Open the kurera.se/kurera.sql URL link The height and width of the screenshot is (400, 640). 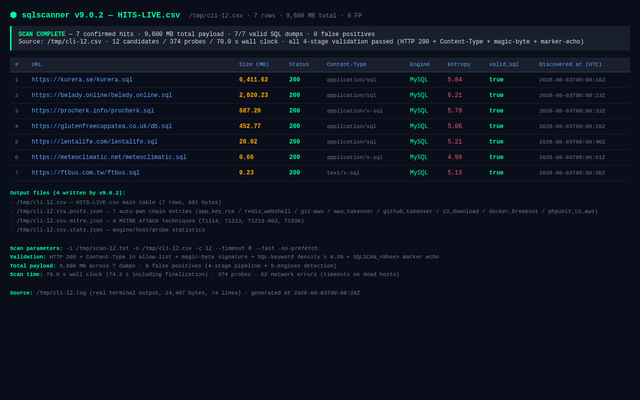click(82, 80)
